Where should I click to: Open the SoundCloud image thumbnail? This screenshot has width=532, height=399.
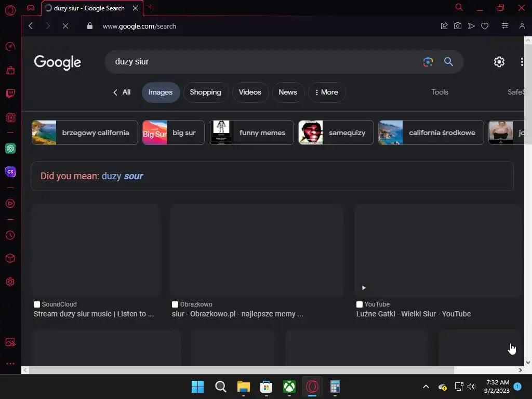(96, 250)
